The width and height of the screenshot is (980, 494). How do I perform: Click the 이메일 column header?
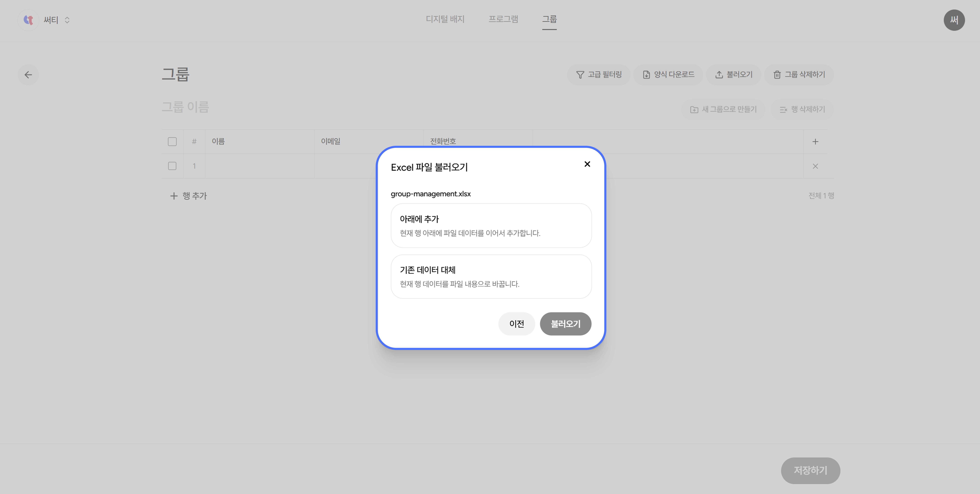tap(369, 142)
